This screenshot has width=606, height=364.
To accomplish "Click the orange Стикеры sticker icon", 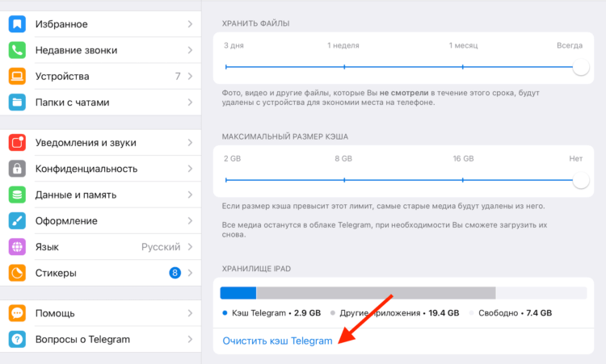I will 17,273.
